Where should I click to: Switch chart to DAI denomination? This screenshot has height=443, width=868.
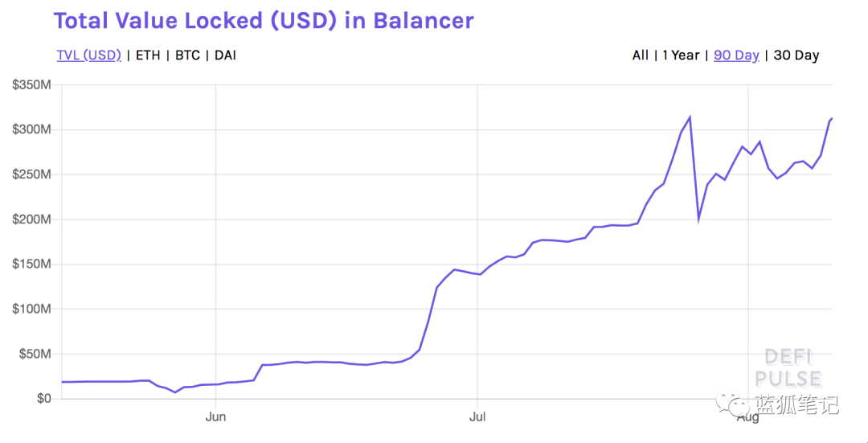tap(225, 55)
